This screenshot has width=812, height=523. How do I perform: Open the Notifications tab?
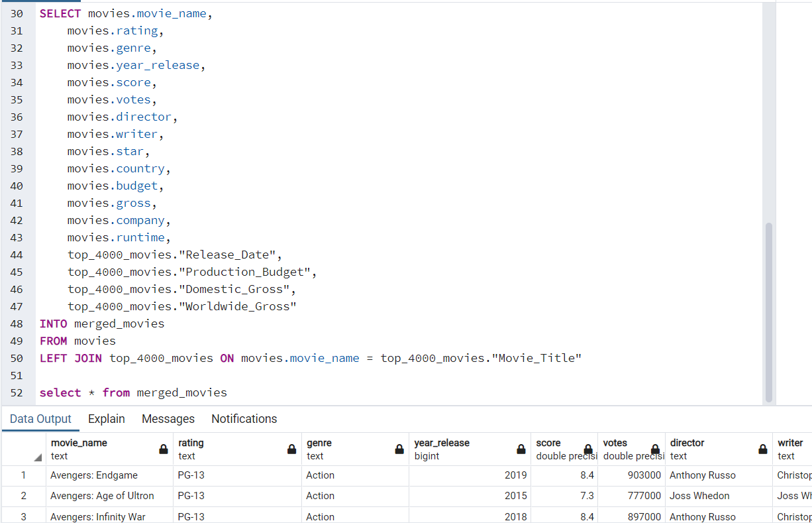244,419
